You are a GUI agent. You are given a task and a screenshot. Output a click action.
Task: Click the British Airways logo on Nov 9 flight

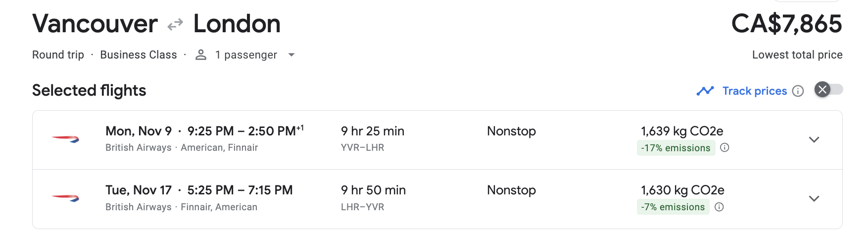(x=65, y=139)
